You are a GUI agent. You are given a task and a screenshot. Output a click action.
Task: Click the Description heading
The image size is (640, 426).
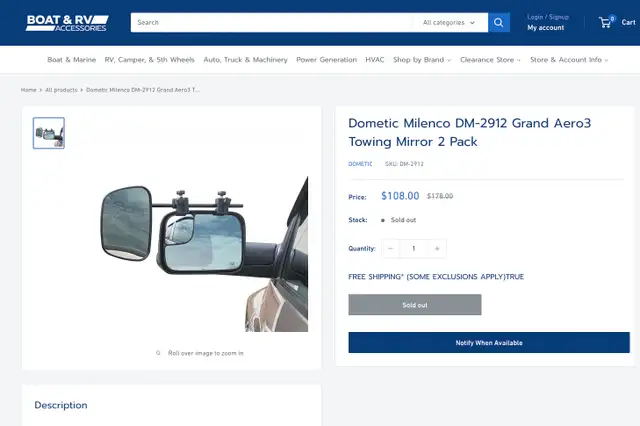coord(61,405)
